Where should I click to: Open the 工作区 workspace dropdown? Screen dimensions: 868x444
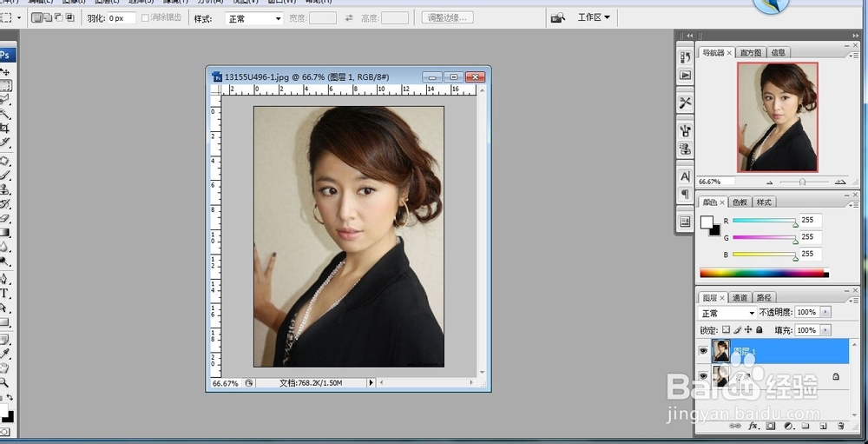[594, 17]
